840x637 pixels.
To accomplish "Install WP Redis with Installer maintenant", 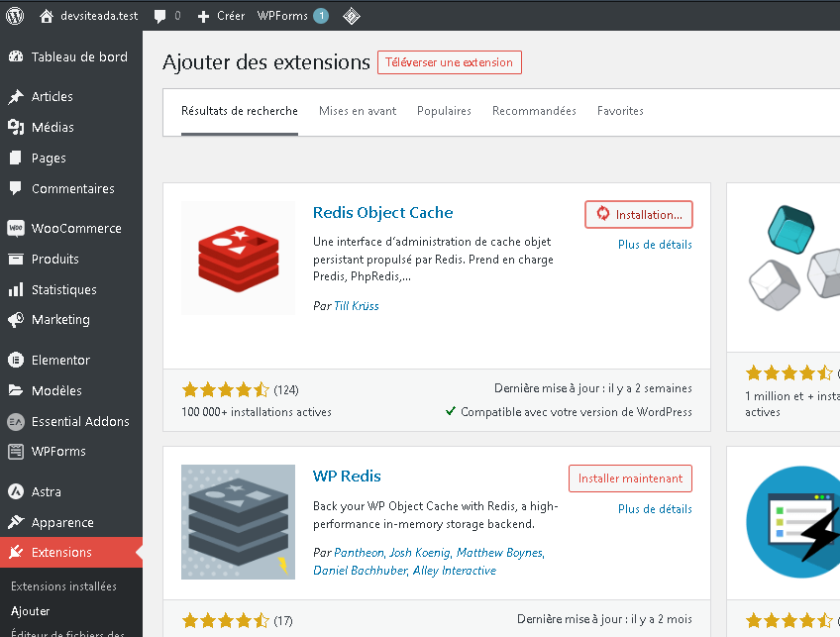I will pyautogui.click(x=630, y=478).
